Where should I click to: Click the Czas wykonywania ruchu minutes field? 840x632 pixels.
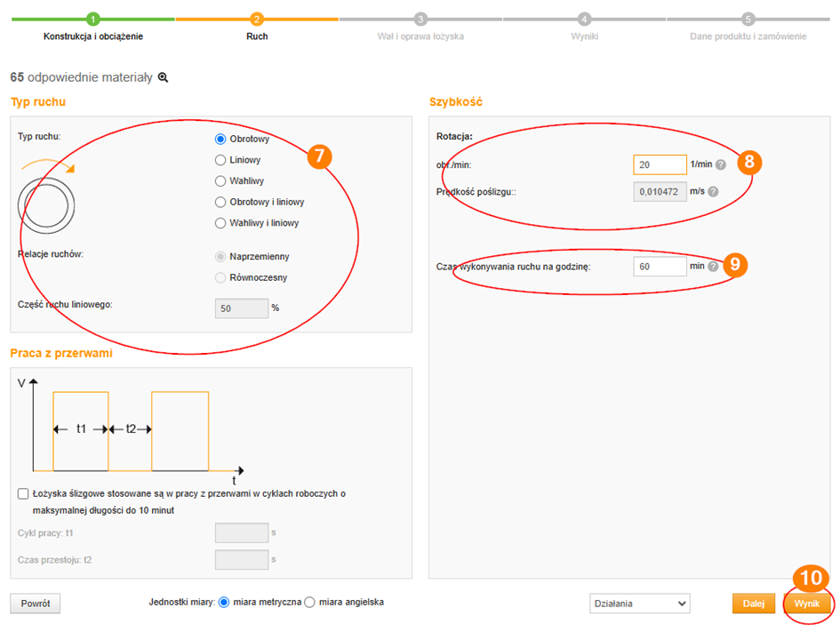coord(660,266)
